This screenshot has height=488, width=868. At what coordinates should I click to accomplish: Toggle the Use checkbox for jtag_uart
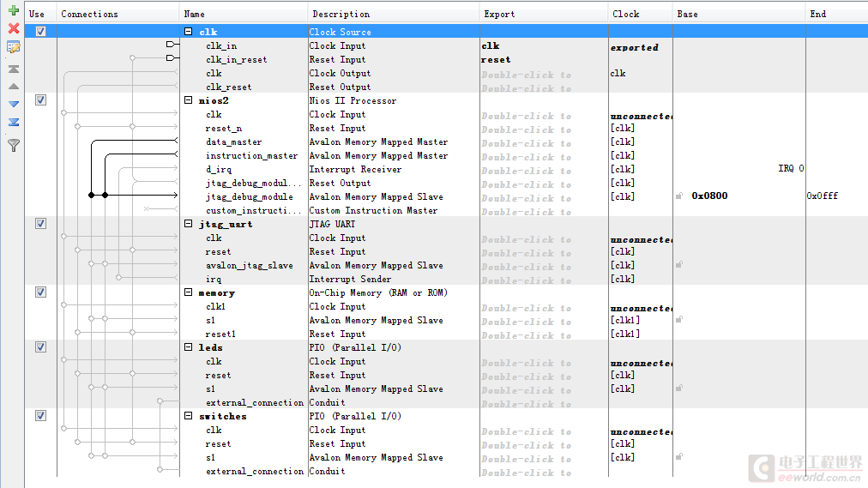click(40, 224)
